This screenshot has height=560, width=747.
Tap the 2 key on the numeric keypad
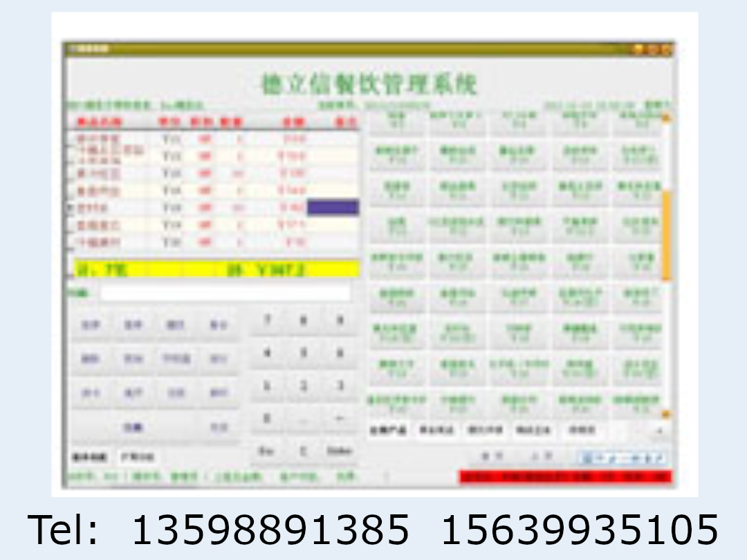pyautogui.click(x=304, y=386)
